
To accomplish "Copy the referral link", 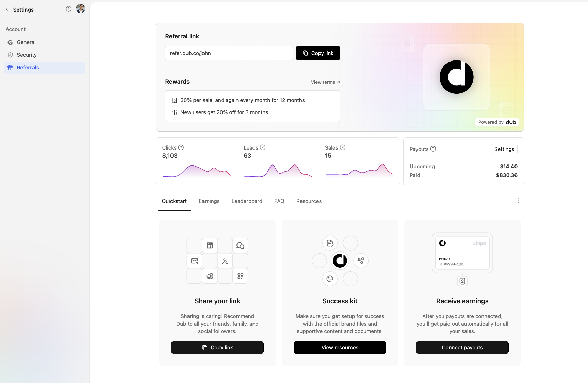I will click(x=317, y=53).
